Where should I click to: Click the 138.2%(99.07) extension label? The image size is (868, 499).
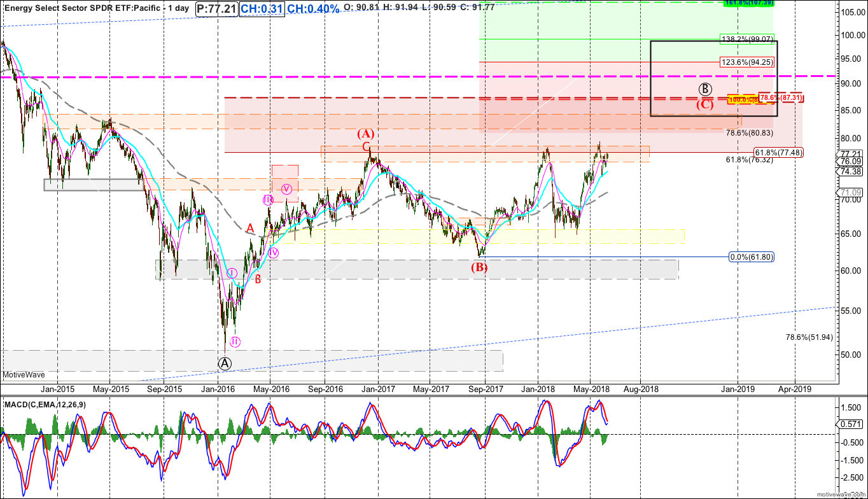coord(746,39)
